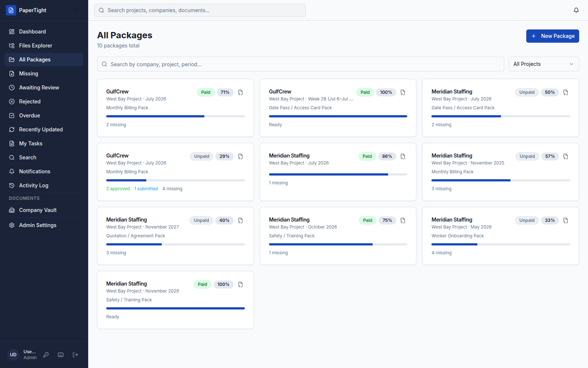Click progress bar on GulfCrew 71% card
Viewport: 588px width, 368px height.
point(175,116)
